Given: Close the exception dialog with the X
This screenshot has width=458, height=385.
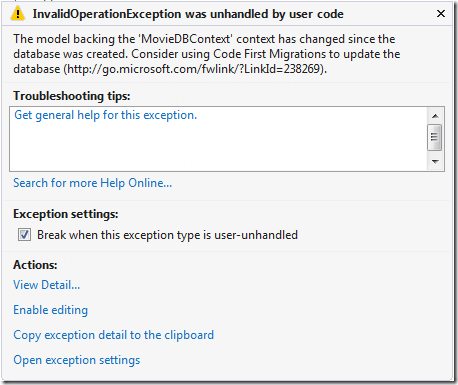Looking at the screenshot, I should [x=441, y=14].
